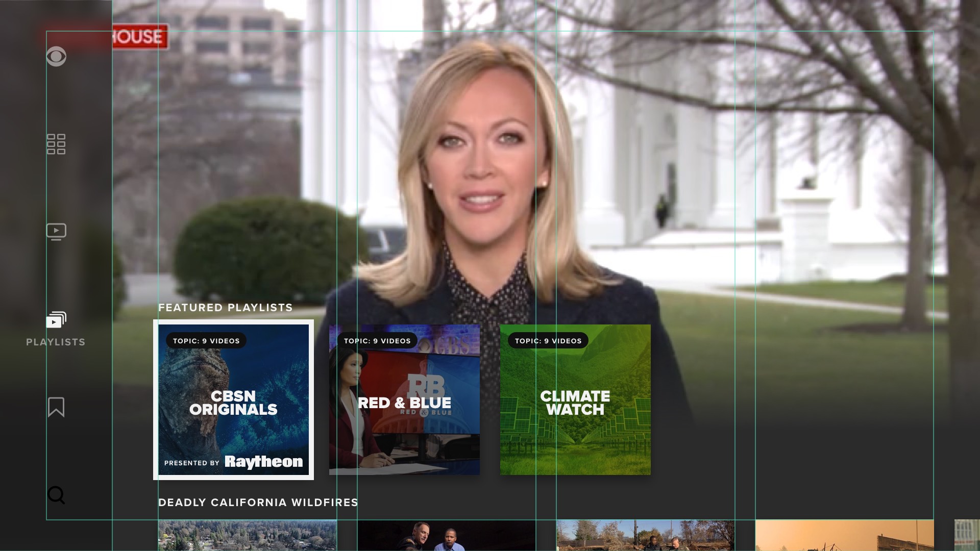This screenshot has height=551, width=980.
Task: Open the burned debris wildfire thumbnail
Action: pos(645,536)
